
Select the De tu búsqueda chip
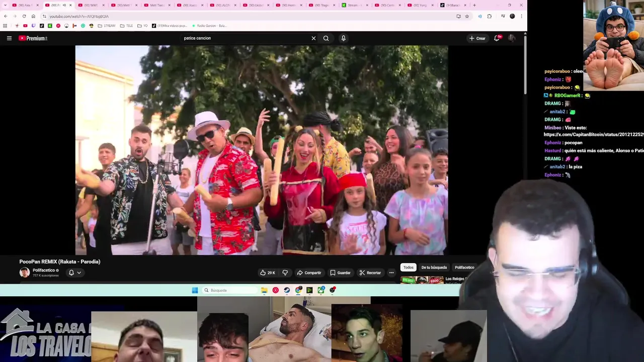434,267
